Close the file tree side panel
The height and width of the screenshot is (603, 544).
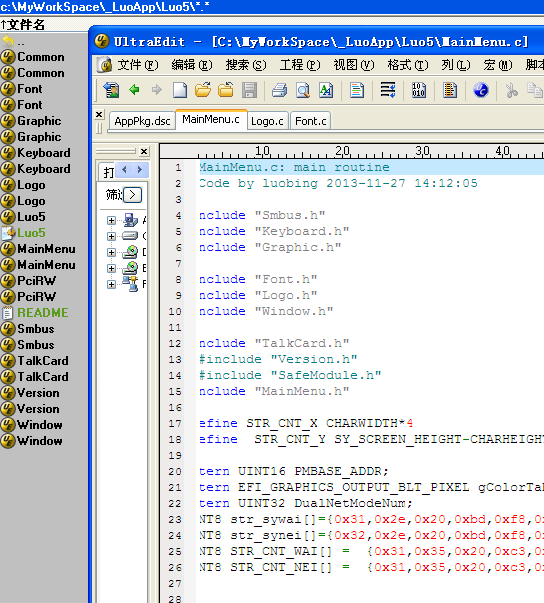(x=144, y=152)
